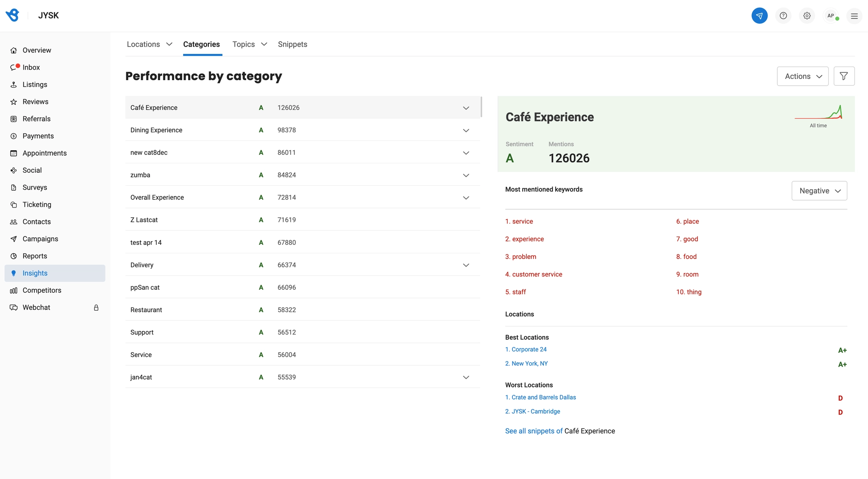Click the JYSK account name
Image resolution: width=868 pixels, height=479 pixels.
(x=48, y=16)
